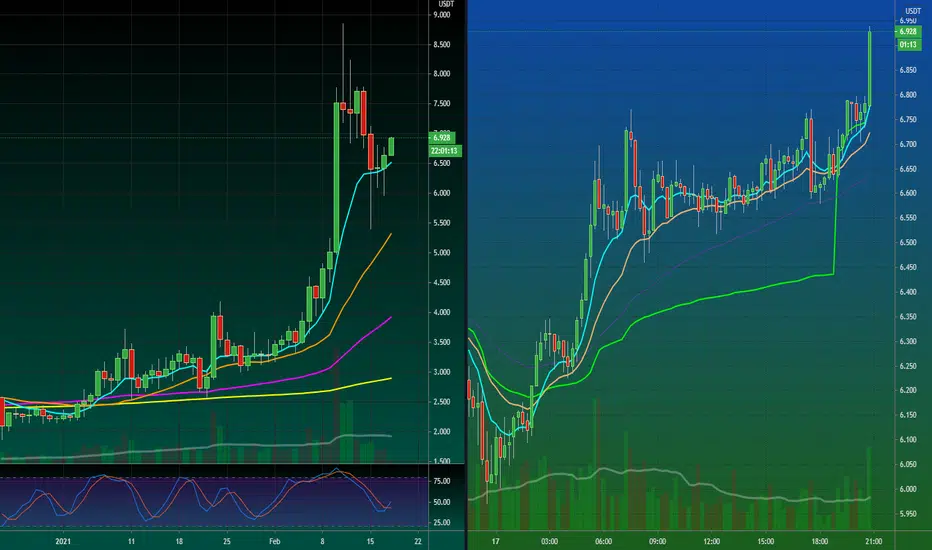Click the 18:00 time label
Viewport: 932px width, 550px height.
pyautogui.click(x=820, y=542)
